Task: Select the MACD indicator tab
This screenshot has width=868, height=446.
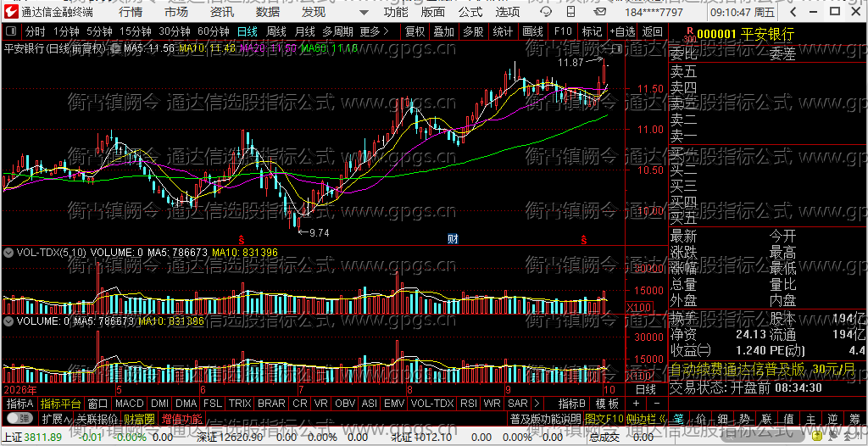Action: (130, 403)
